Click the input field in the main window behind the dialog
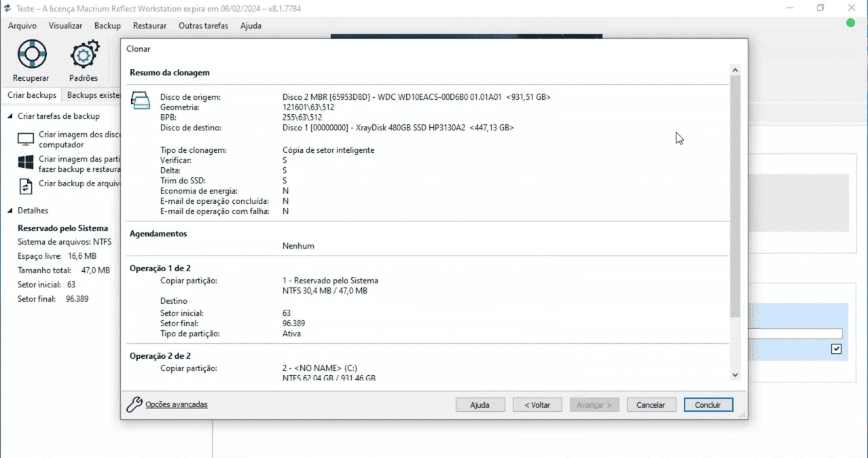The image size is (868, 458). 795,334
